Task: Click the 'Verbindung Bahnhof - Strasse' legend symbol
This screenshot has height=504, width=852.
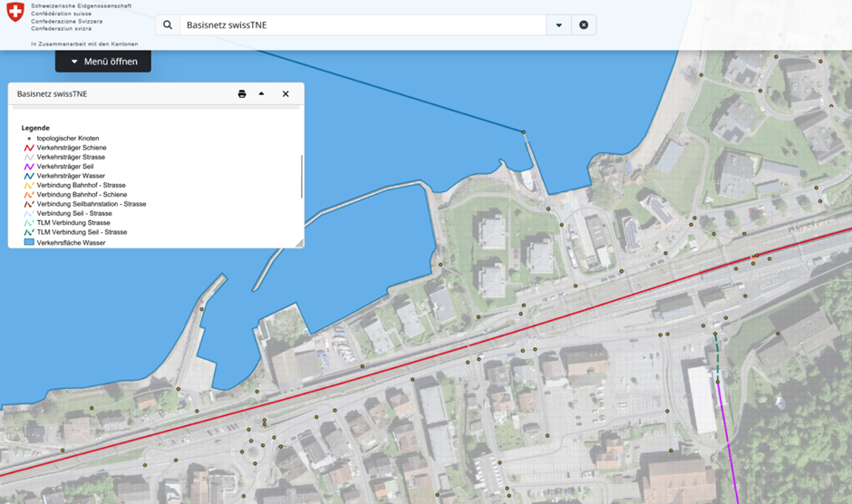Action: pos(29,186)
